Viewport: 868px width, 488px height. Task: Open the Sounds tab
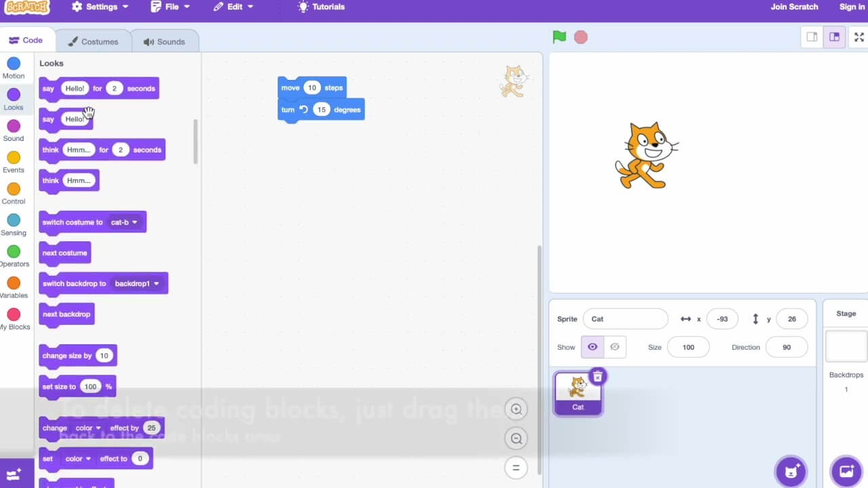coord(164,41)
